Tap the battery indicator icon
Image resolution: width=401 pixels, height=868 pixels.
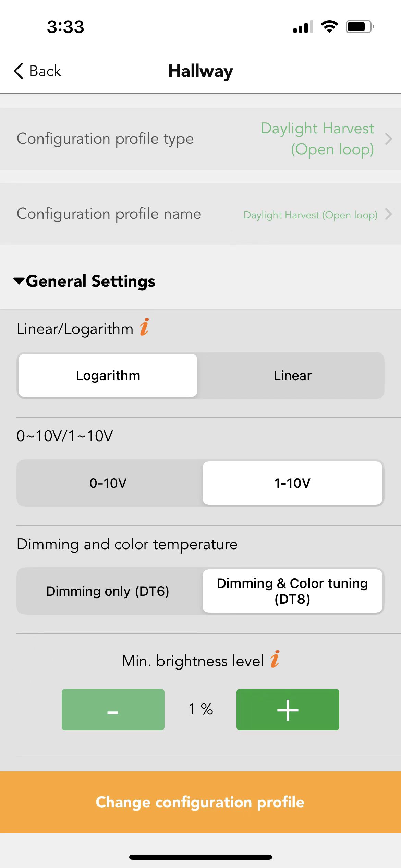pos(360,27)
